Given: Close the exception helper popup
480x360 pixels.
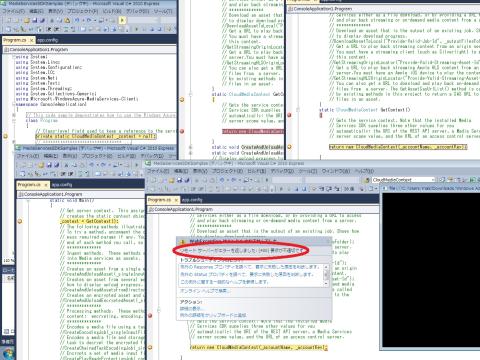Looking at the screenshot, I should click(328, 241).
